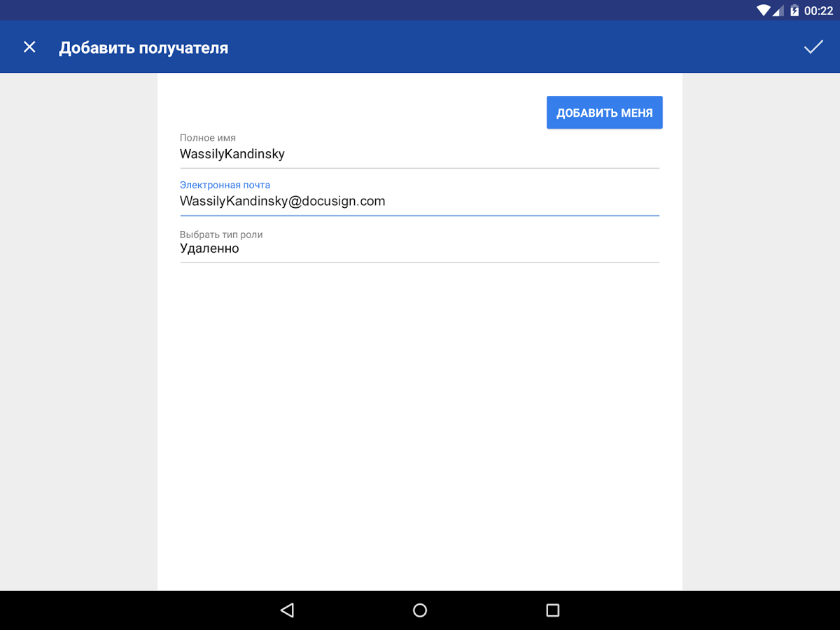Tap the Электронная почта label

coord(225,185)
